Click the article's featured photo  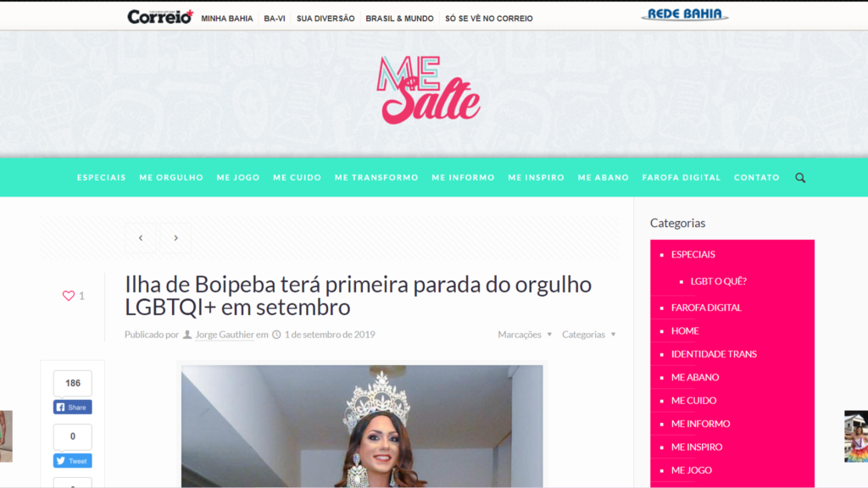pos(362,426)
